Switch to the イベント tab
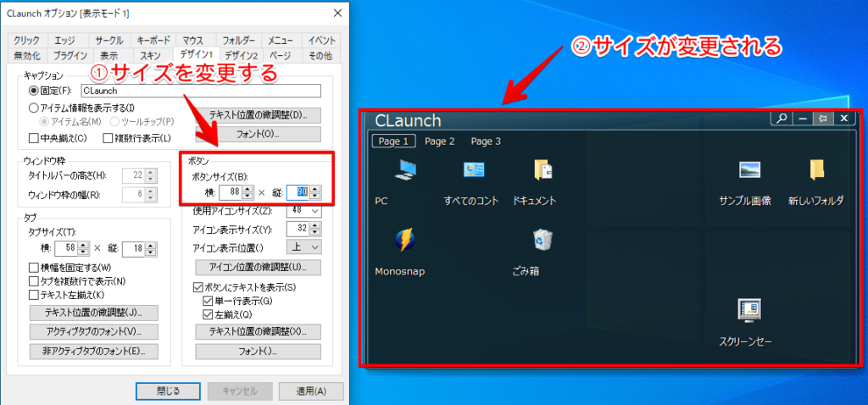Viewport: 868px width, 405px height. click(320, 41)
